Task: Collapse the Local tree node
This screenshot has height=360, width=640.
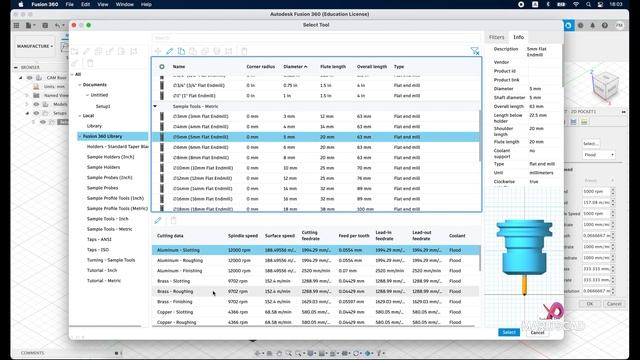Action: 80,116
